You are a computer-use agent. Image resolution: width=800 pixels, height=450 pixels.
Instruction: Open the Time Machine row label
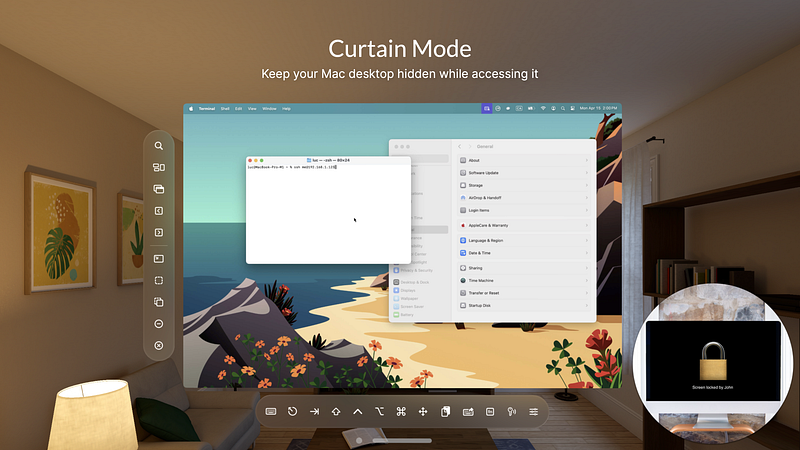tap(481, 281)
